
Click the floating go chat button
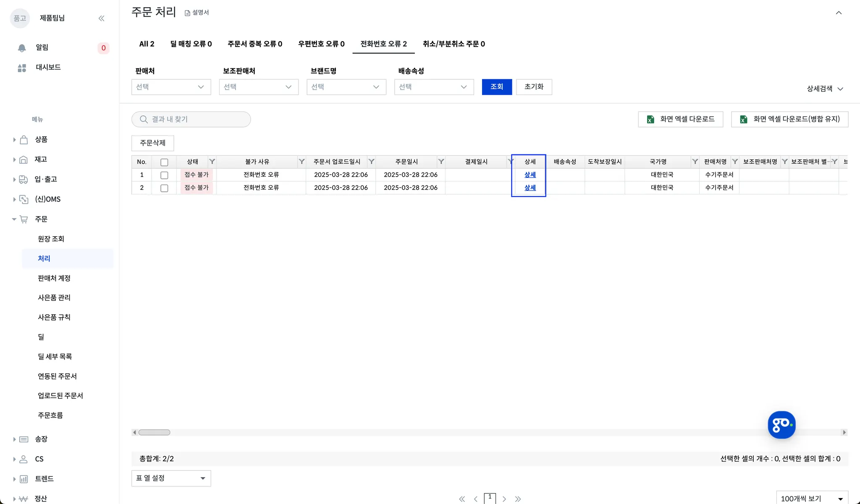click(x=781, y=425)
